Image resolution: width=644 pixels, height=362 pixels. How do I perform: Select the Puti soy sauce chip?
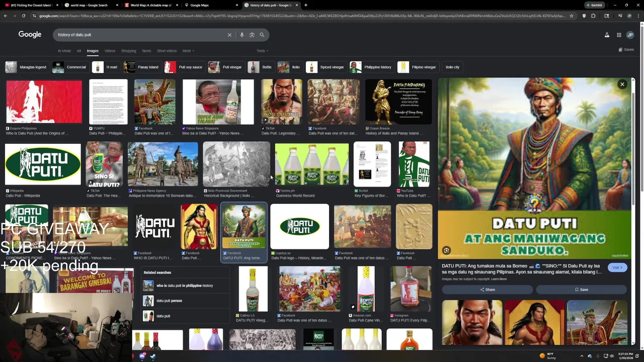tap(185, 67)
